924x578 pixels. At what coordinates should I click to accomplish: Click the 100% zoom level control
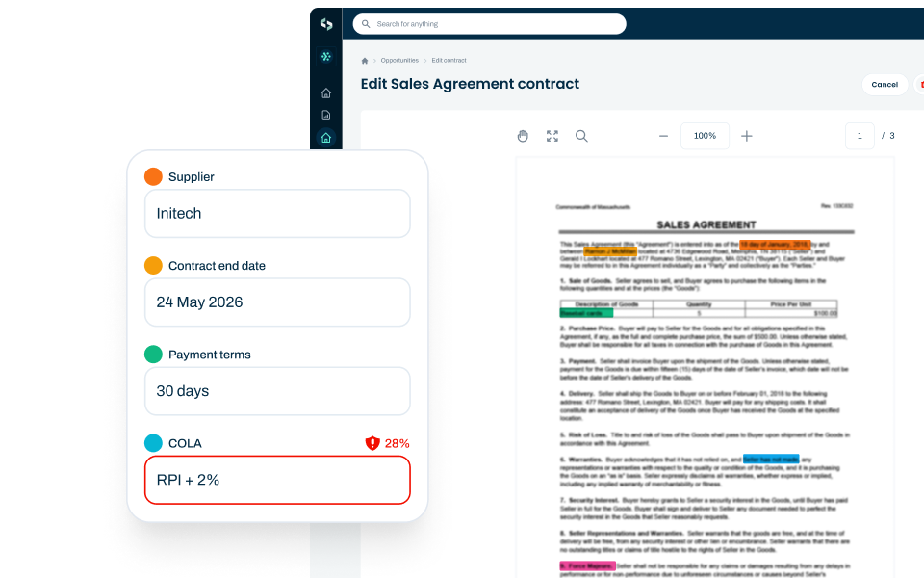point(705,136)
